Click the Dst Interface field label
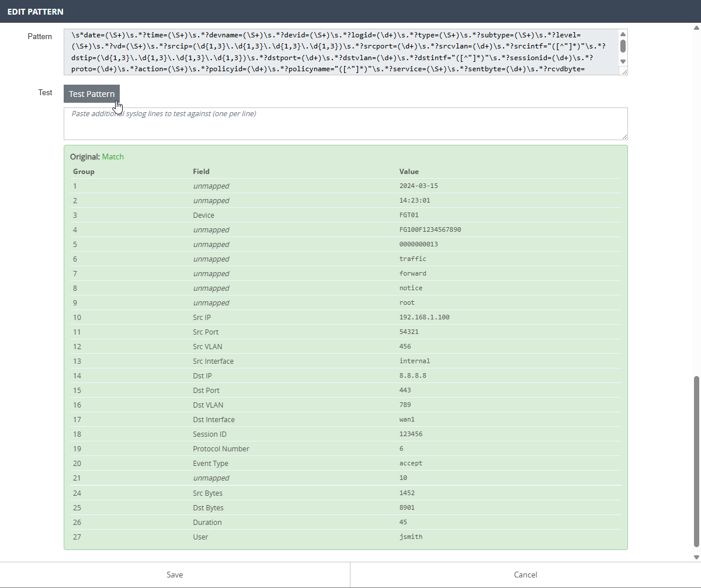This screenshot has width=701, height=588. [214, 419]
